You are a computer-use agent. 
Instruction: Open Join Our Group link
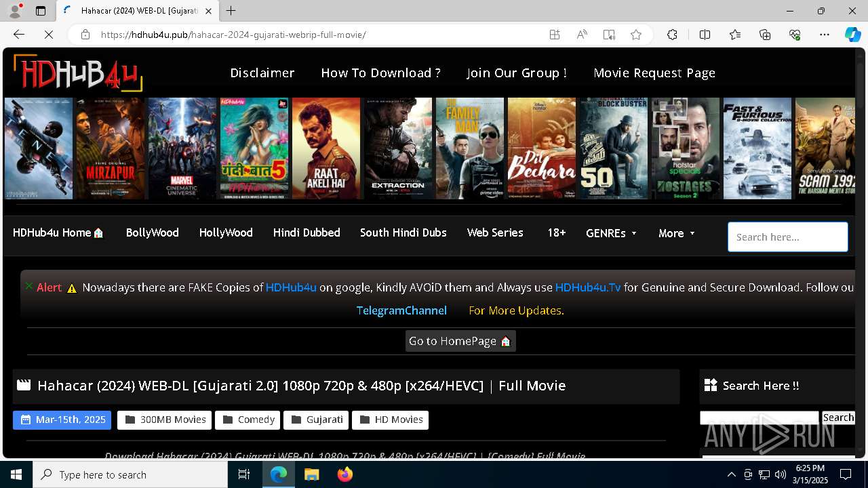coord(517,73)
